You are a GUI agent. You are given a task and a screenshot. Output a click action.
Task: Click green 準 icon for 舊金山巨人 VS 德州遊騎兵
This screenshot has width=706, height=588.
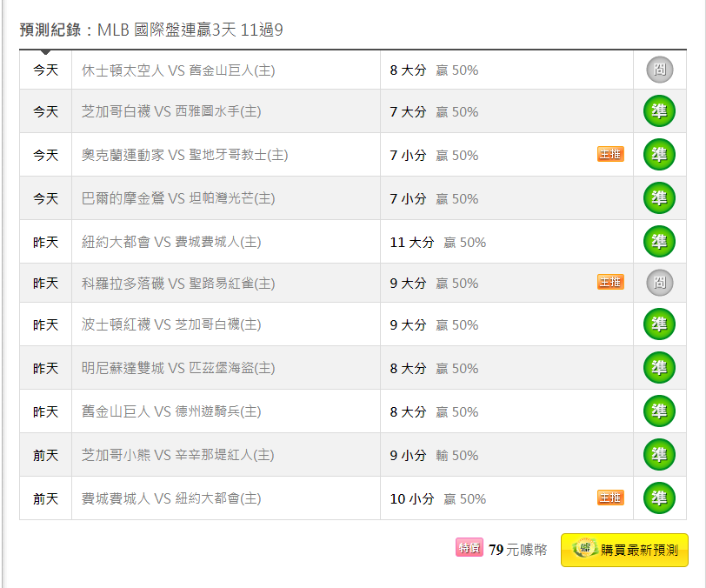click(660, 411)
